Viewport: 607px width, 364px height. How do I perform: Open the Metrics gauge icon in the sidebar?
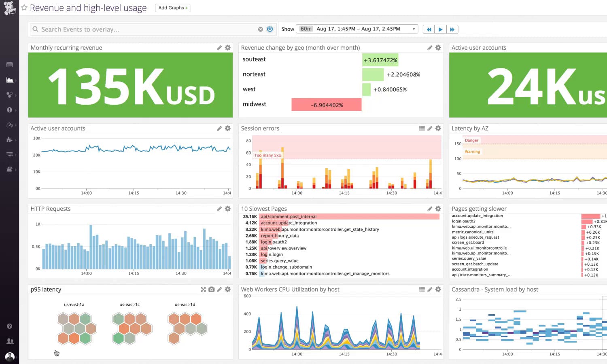point(10,125)
